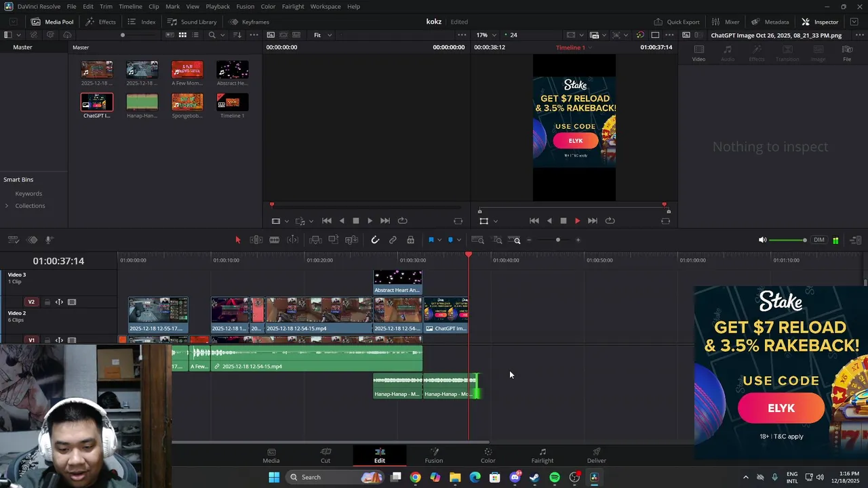Open media pool sort order options
Screen dimensions: 868x488
[x=238, y=35]
